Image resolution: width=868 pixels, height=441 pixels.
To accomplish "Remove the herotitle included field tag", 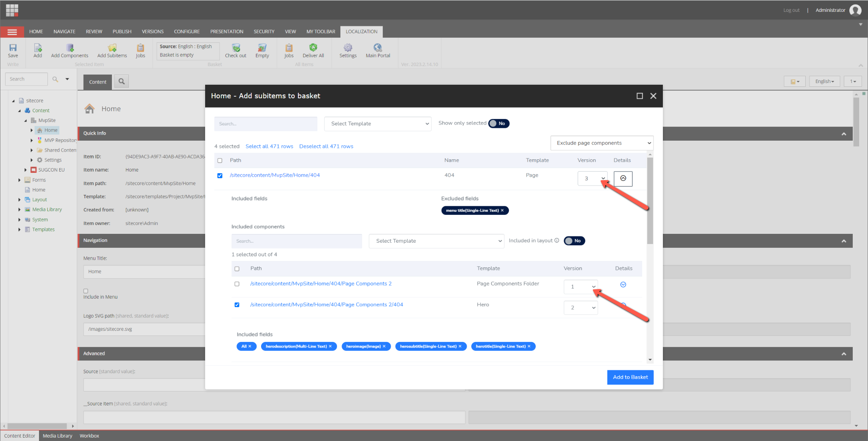I will pos(529,347).
